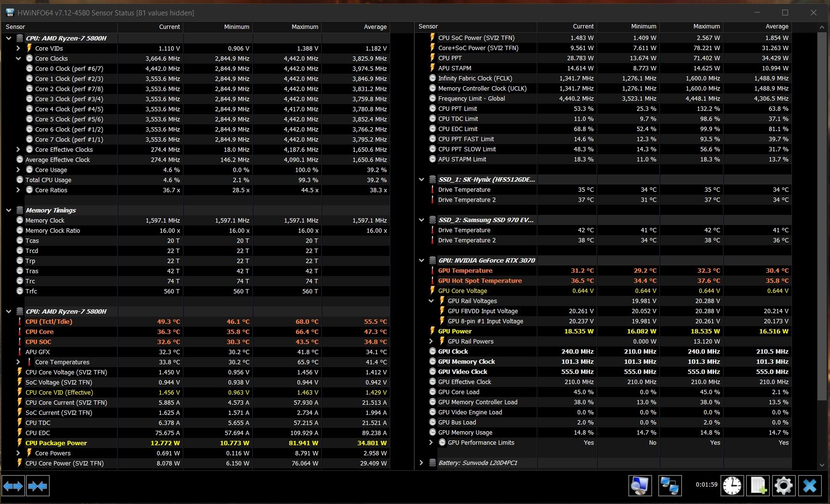Click the Maximum column header in the right pane
Screen dimensions: 830x504
(x=691, y=27)
